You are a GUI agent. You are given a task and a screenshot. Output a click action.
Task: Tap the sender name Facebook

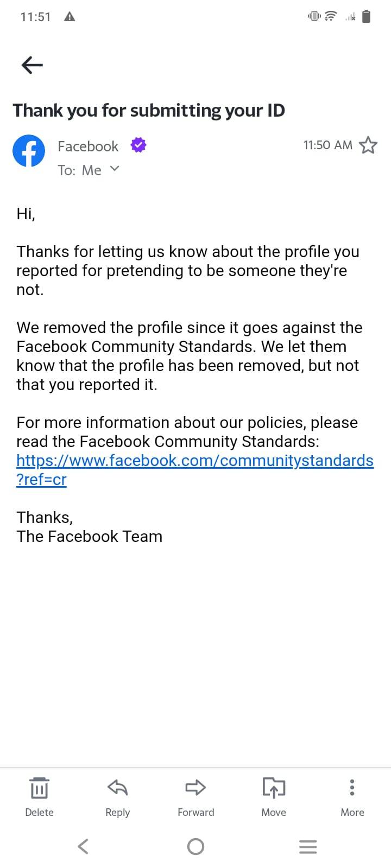(x=88, y=146)
